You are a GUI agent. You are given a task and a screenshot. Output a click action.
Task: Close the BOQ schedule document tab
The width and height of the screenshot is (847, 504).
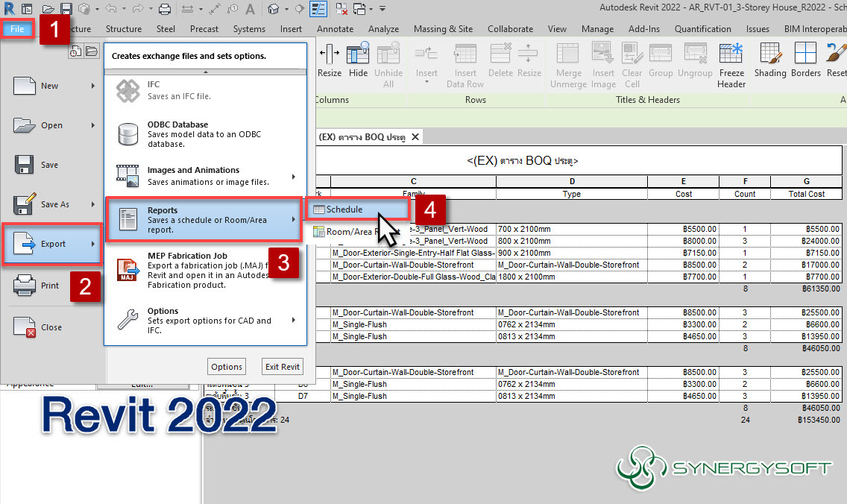click(415, 136)
